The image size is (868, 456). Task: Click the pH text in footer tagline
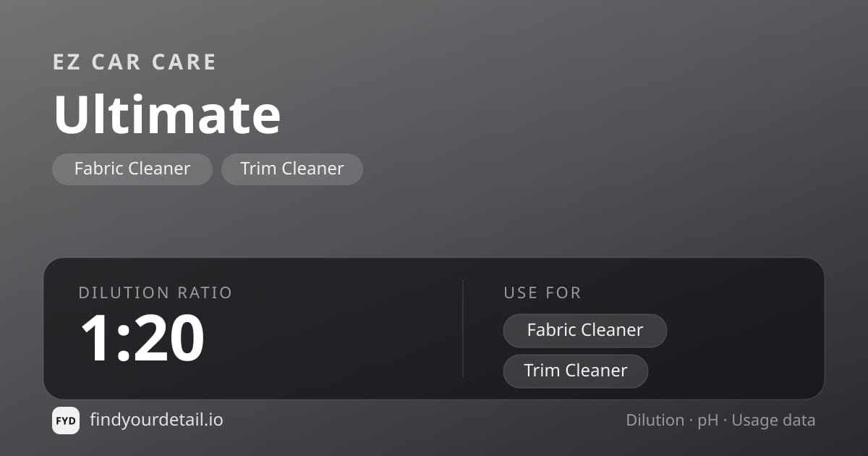[708, 421]
